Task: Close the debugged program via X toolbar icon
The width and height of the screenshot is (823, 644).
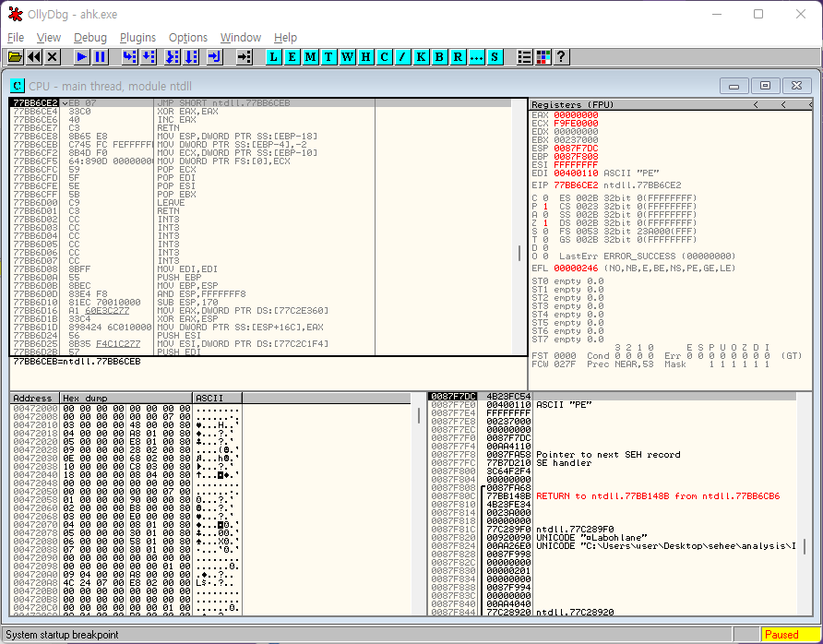Action: coord(52,56)
